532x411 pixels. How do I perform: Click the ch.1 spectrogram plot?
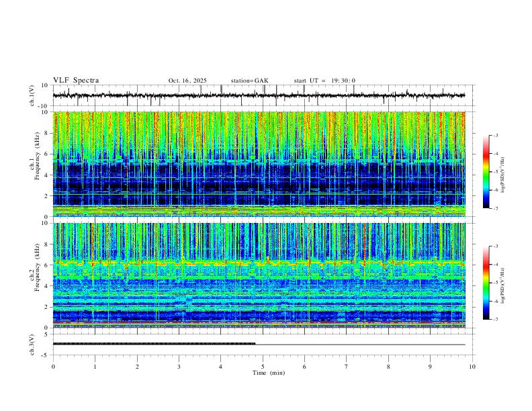click(259, 164)
